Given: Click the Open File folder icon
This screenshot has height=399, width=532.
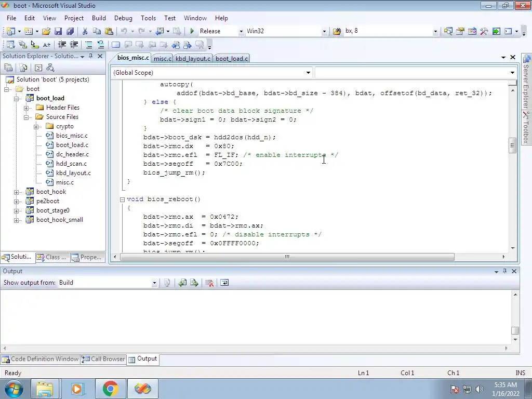Looking at the screenshot, I should click(x=46, y=31).
